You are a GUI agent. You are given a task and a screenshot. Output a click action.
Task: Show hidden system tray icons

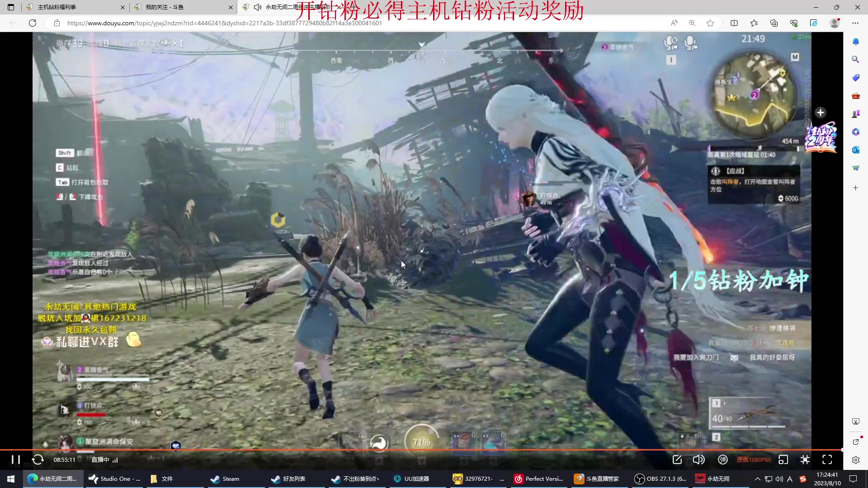[x=757, y=479]
